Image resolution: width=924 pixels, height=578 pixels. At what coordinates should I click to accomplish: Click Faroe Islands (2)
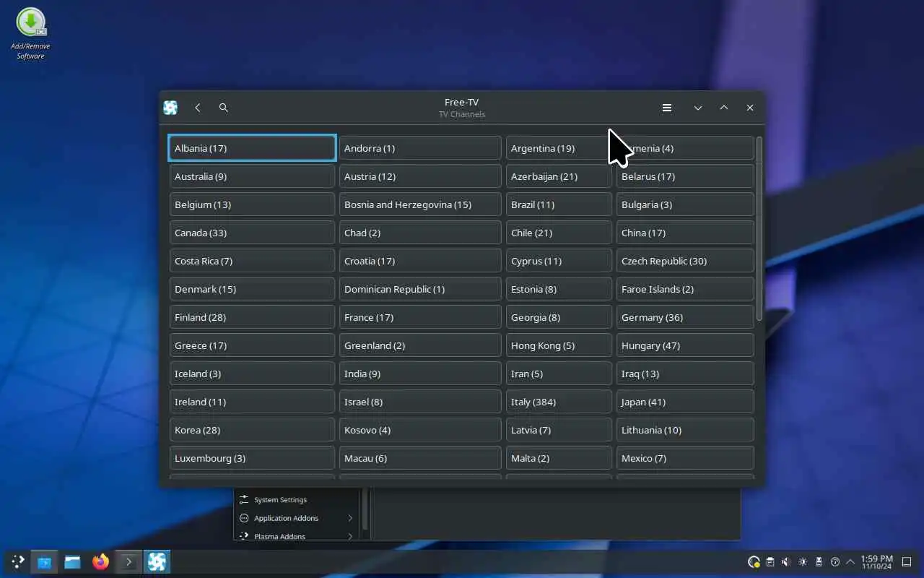[685, 289]
